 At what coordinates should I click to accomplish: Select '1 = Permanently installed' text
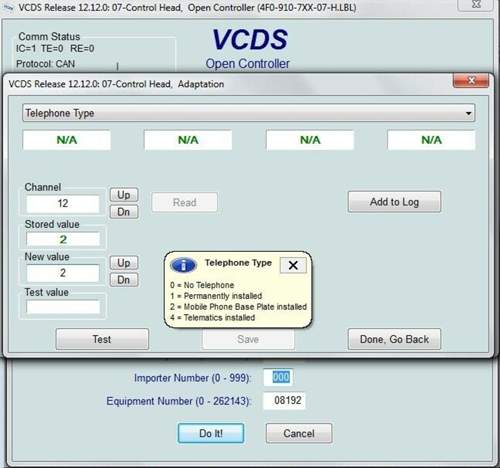pos(216,296)
